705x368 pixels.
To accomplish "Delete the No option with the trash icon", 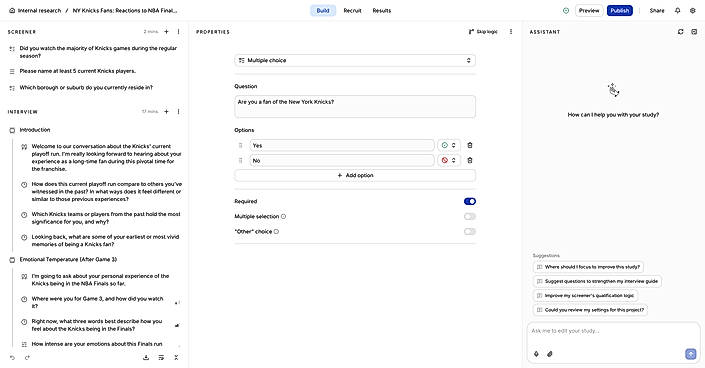I will [x=470, y=160].
